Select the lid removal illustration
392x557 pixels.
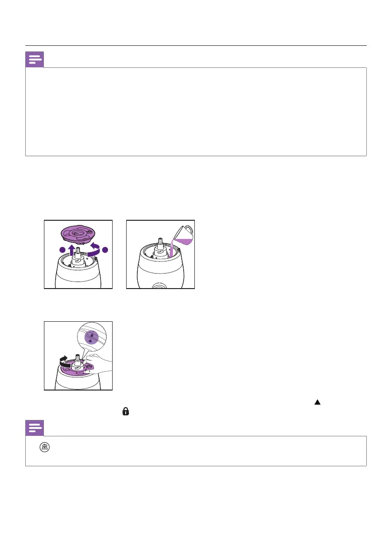[78, 254]
